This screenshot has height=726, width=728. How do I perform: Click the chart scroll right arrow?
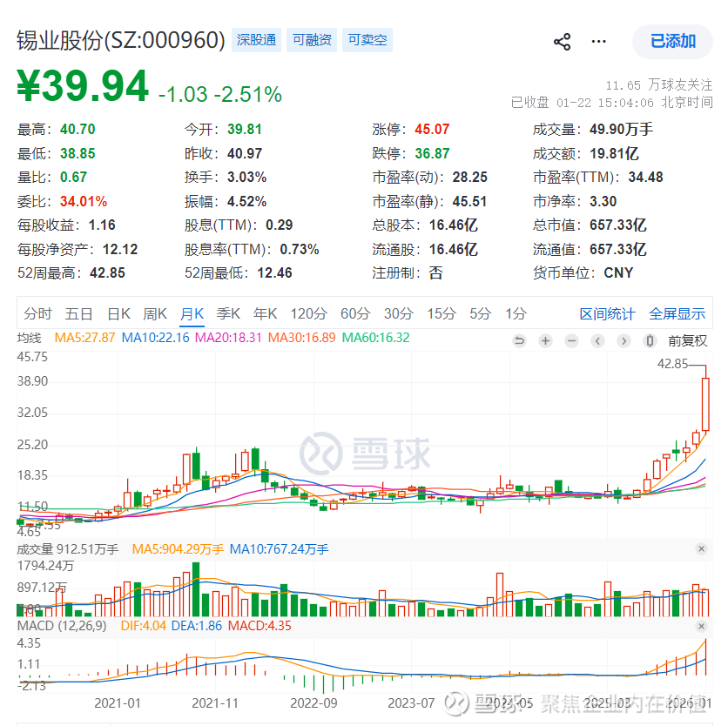click(x=624, y=341)
